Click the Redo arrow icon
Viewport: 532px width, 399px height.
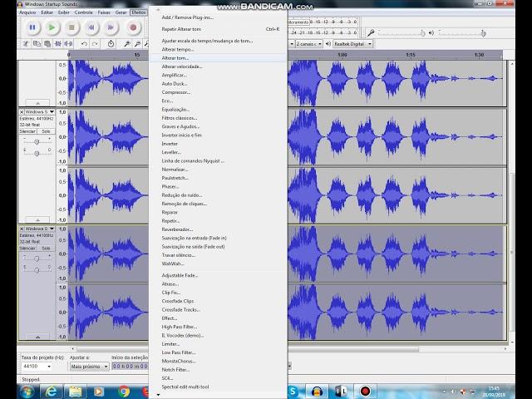pos(95,44)
